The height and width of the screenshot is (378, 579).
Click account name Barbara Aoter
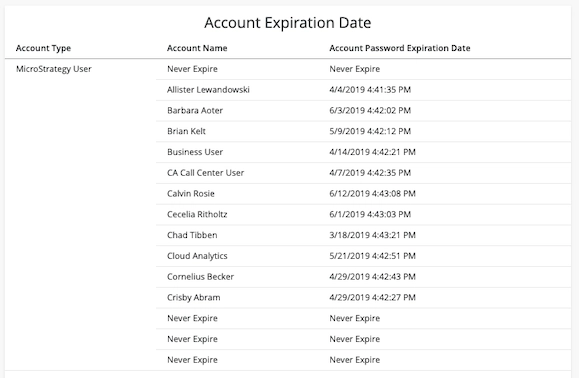(195, 110)
